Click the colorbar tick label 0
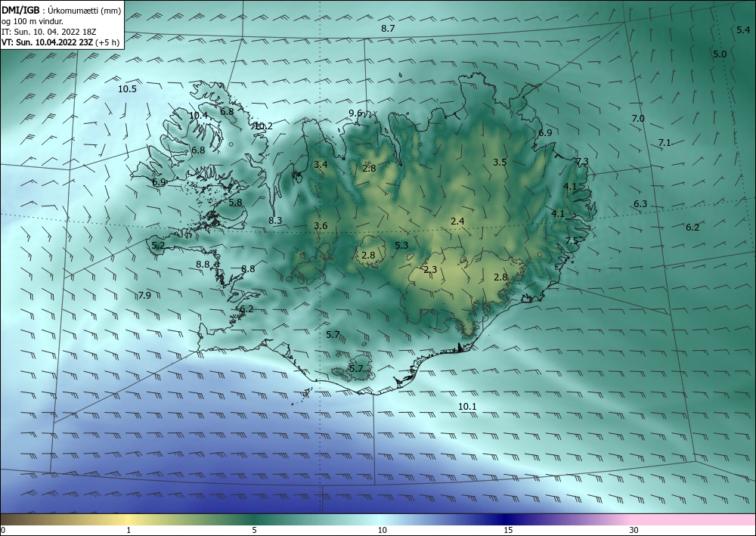This screenshot has height=536, width=756. click(3, 530)
